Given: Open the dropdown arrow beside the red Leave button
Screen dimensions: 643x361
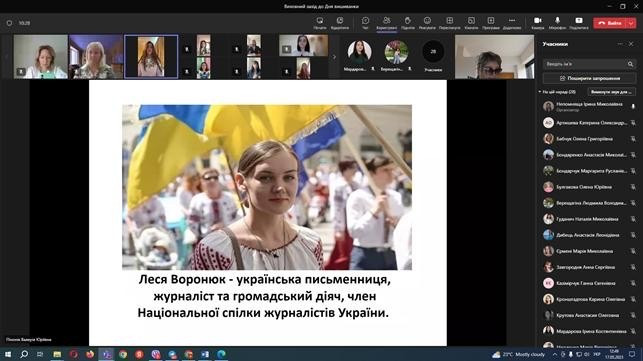Looking at the screenshot, I should point(631,23).
